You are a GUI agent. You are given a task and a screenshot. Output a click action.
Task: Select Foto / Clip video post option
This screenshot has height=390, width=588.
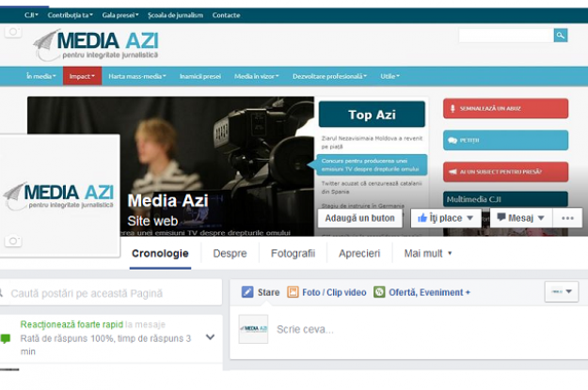point(326,292)
